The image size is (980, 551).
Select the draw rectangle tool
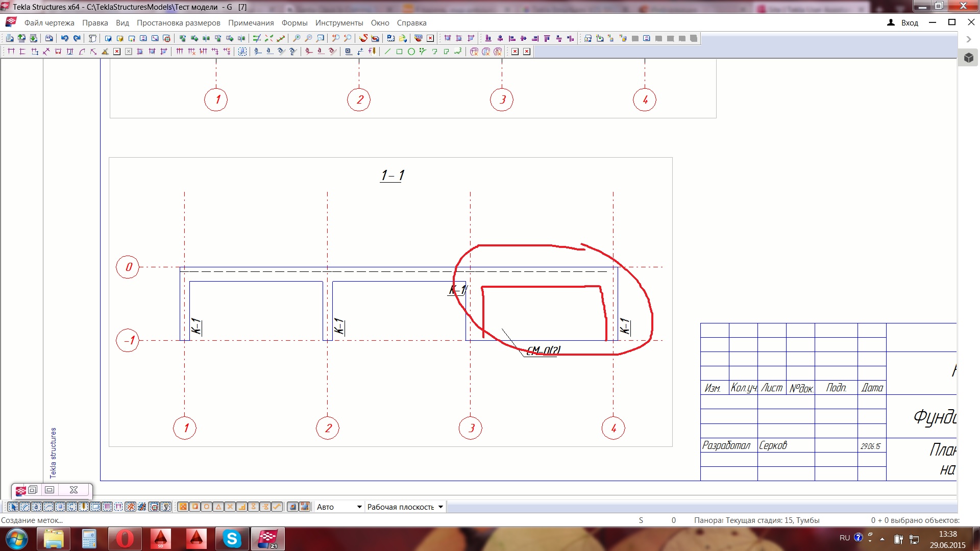click(x=400, y=52)
